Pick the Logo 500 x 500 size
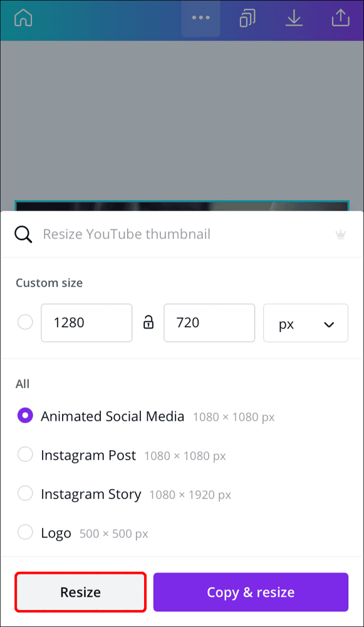Viewport: 364px width, 627px height. pyautogui.click(x=25, y=532)
